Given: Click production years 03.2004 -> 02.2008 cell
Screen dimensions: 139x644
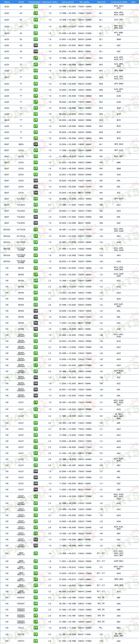Looking at the screenshot, I should click(x=68, y=144).
